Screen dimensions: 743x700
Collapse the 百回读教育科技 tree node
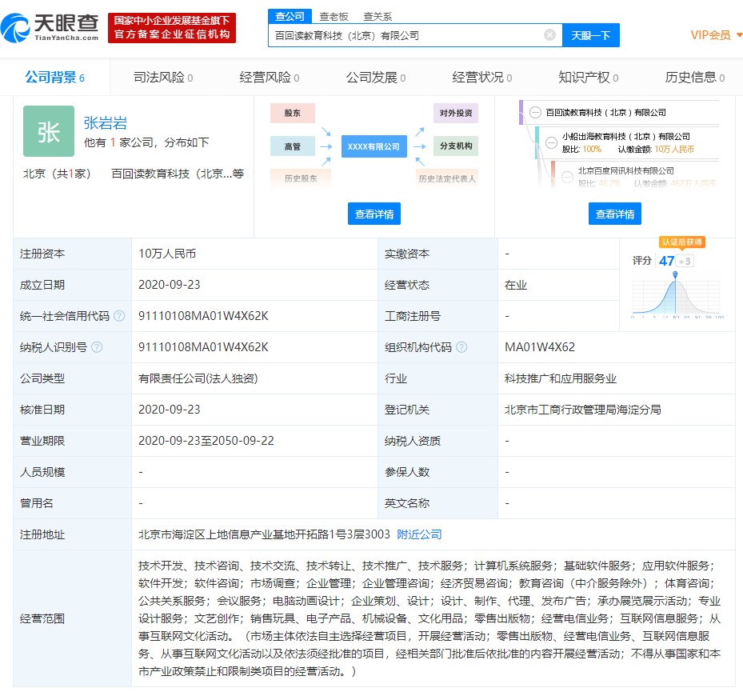click(x=535, y=112)
